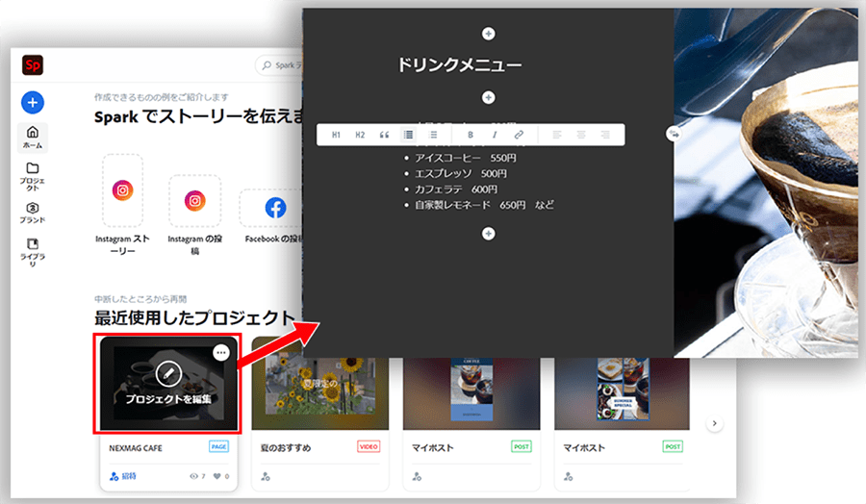
Task: Select the Instagram ストーリー template
Action: [122, 205]
